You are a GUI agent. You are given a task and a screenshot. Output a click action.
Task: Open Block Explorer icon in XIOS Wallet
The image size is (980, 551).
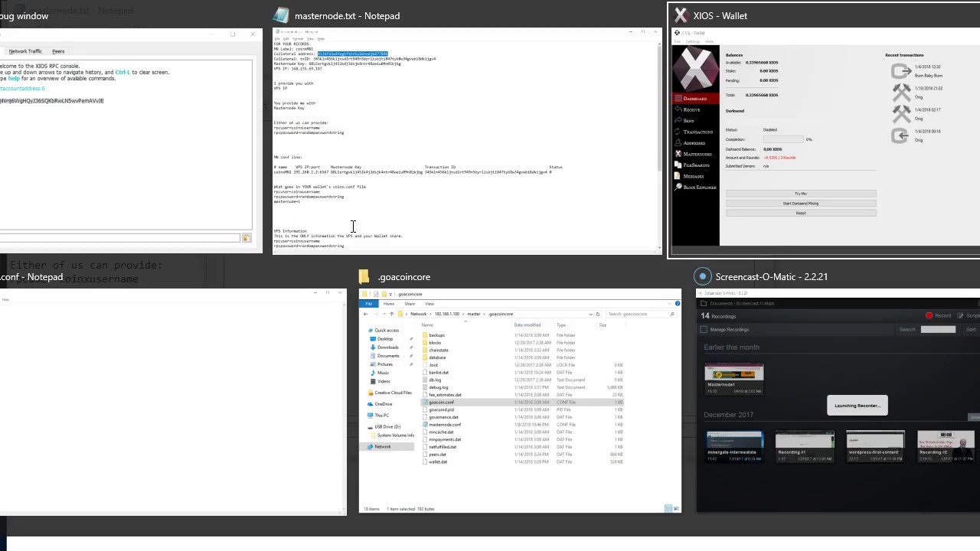click(x=678, y=187)
